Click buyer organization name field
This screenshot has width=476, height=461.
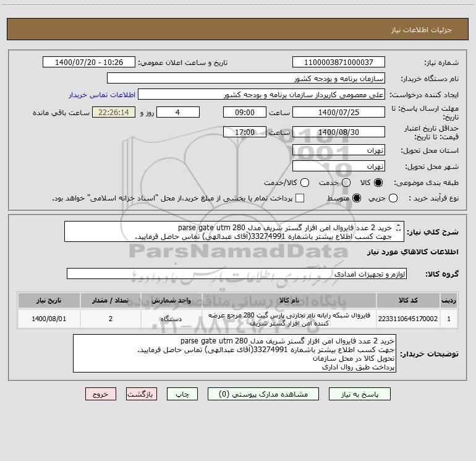(246, 78)
